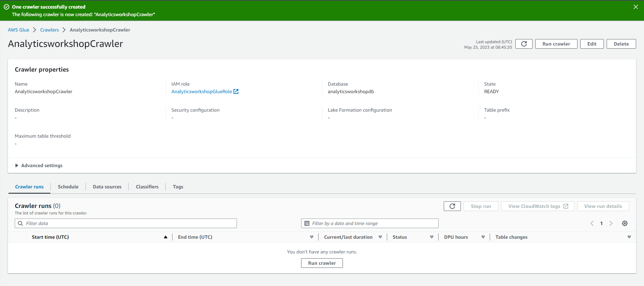Go to next page of crawler runs
Image resolution: width=644 pixels, height=286 pixels.
(611, 223)
